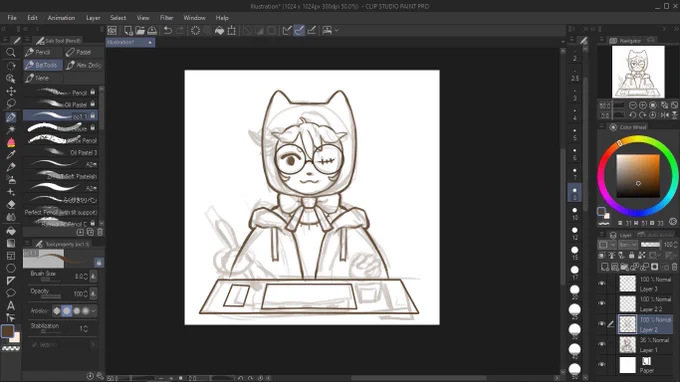680x382 pixels.
Task: Open blending mode dropdown in Layer panel
Action: (628, 245)
